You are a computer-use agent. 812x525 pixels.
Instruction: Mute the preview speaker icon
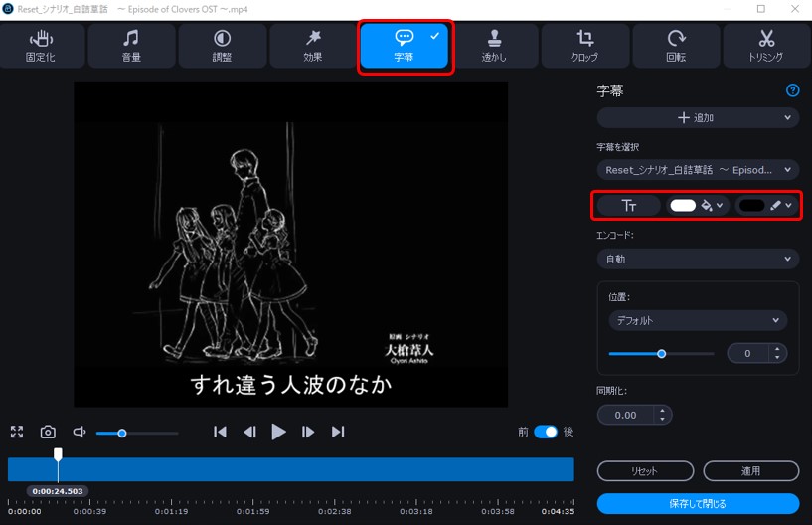(x=80, y=432)
